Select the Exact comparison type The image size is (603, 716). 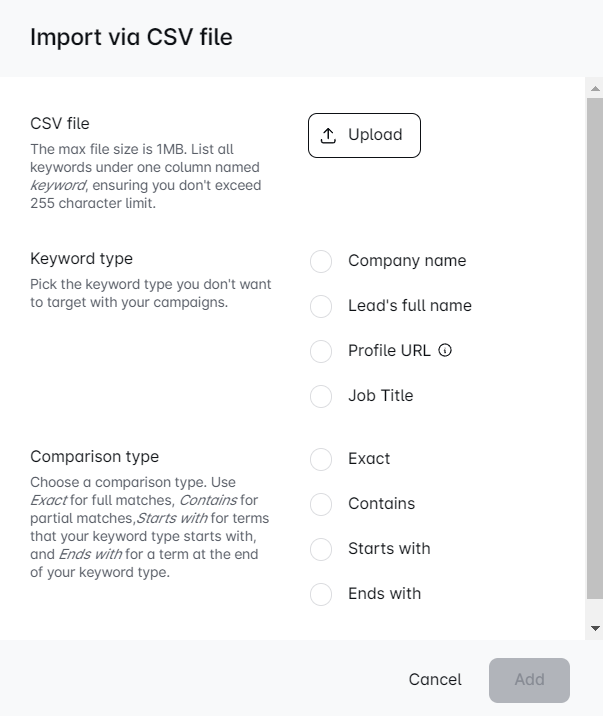point(321,459)
